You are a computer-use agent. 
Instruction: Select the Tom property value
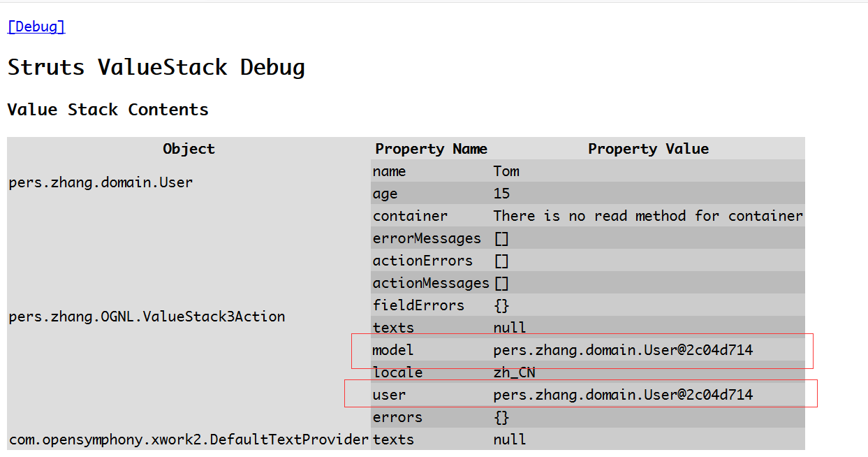[506, 171]
